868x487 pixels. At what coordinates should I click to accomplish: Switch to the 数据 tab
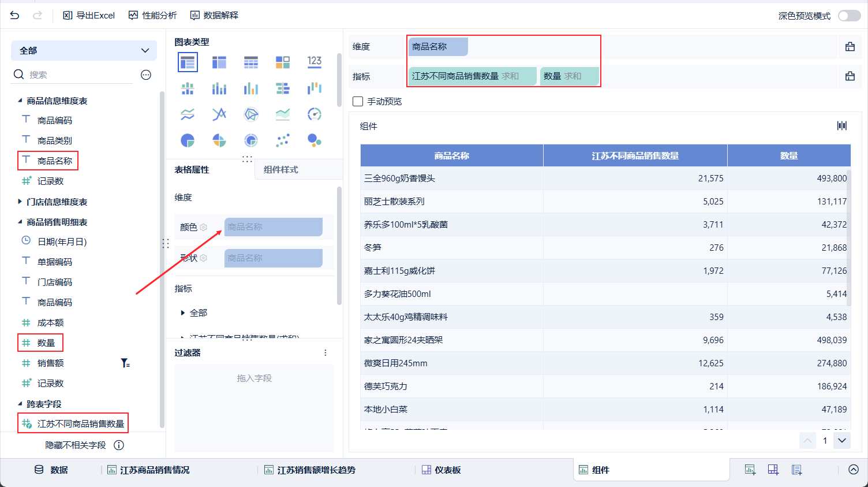(51, 470)
